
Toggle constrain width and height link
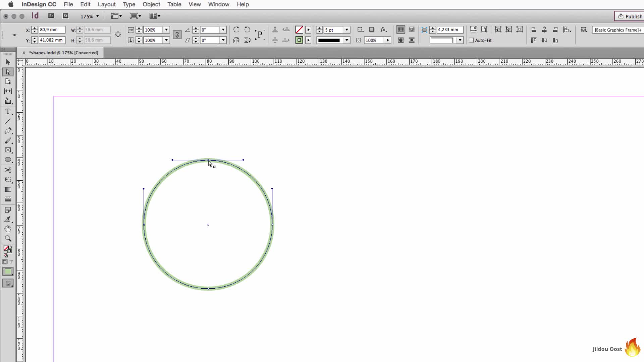coord(118,35)
